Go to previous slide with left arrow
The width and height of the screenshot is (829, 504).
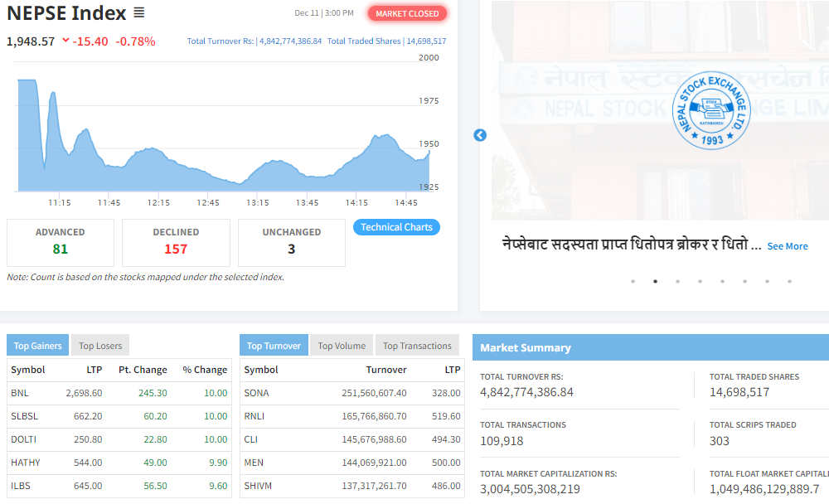coord(480,135)
